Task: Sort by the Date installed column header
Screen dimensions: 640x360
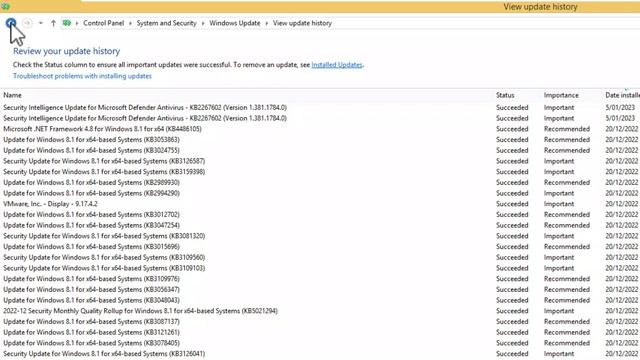Action: [622, 95]
